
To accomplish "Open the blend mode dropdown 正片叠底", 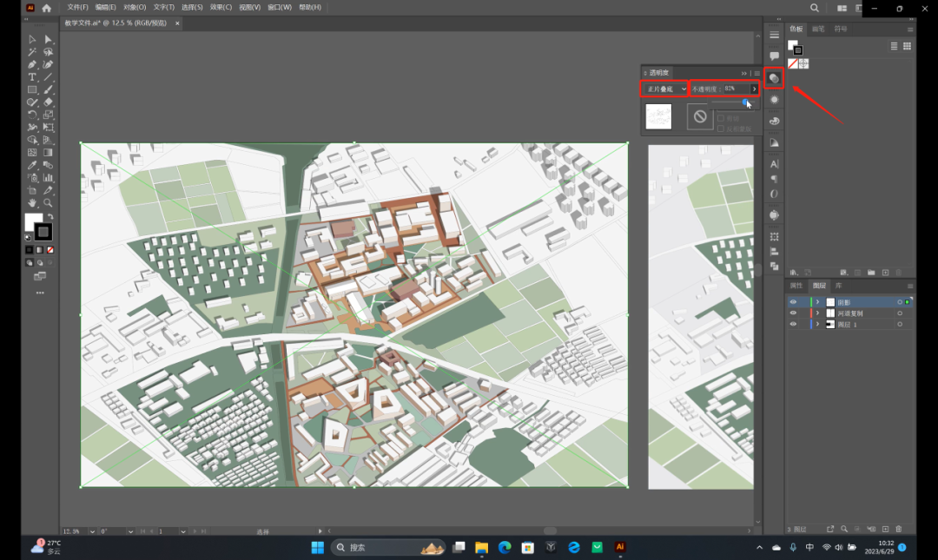I will (x=664, y=89).
